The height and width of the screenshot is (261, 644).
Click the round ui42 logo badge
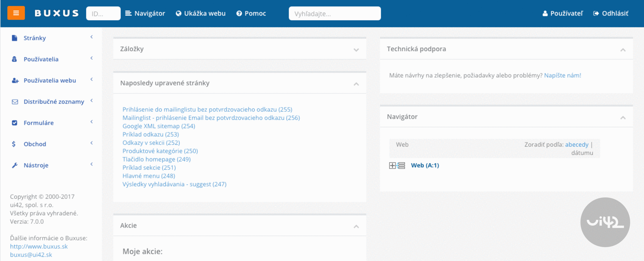coord(605,222)
